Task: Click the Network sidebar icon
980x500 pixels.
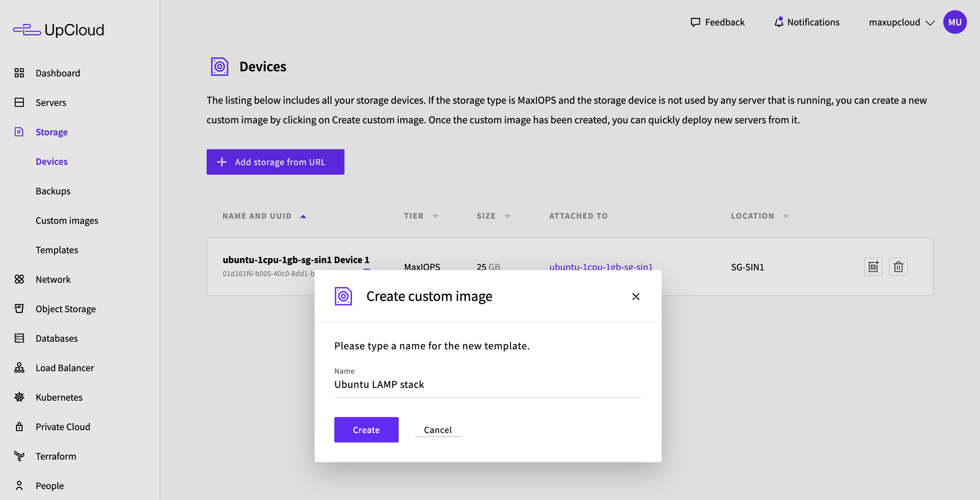Action: [x=19, y=279]
